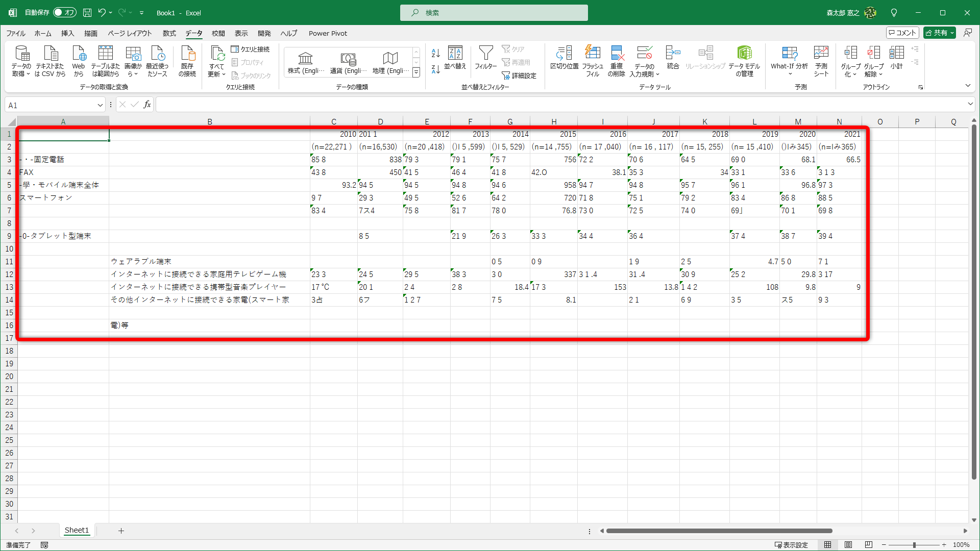Sort ascending with A-Z icon
The width and height of the screenshot is (980, 551).
tap(435, 53)
